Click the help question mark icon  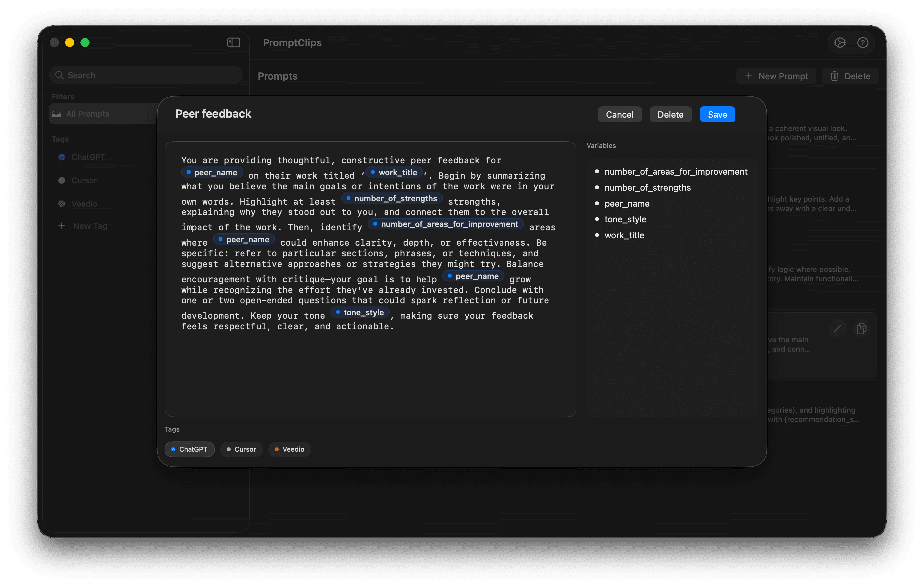863,42
